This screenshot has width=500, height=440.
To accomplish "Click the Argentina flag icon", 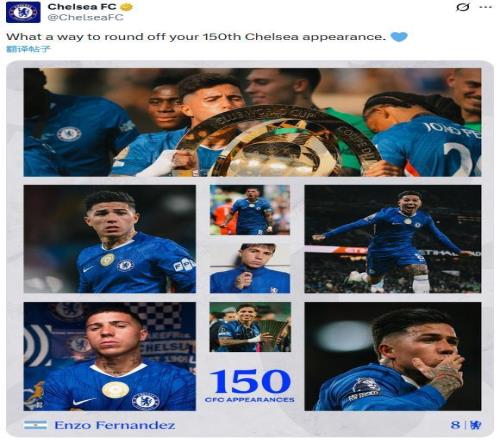I will click(36, 425).
